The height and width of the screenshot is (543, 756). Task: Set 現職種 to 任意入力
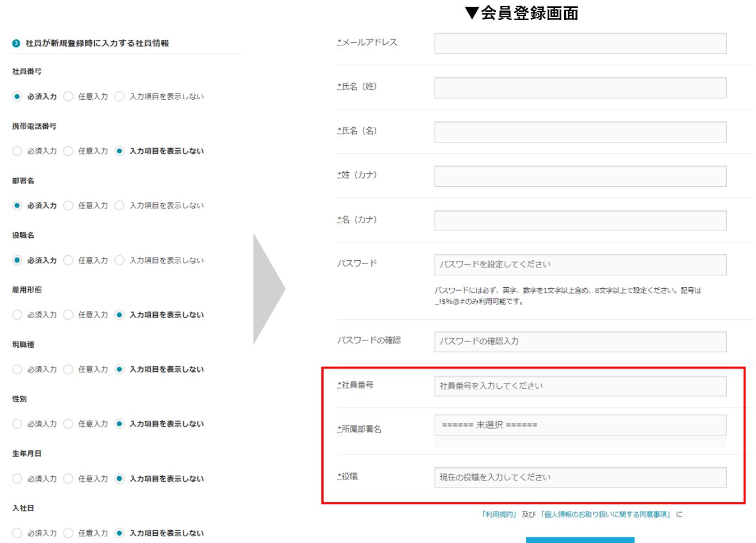click(x=68, y=369)
